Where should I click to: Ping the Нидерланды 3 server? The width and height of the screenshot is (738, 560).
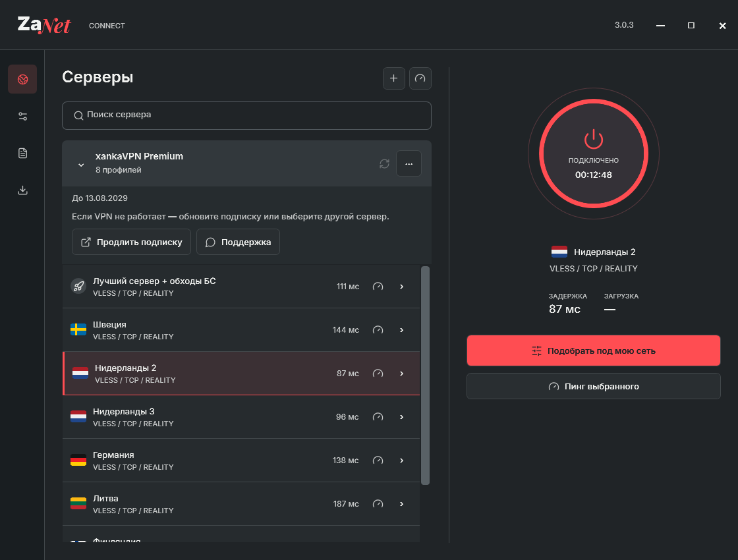pyautogui.click(x=378, y=417)
